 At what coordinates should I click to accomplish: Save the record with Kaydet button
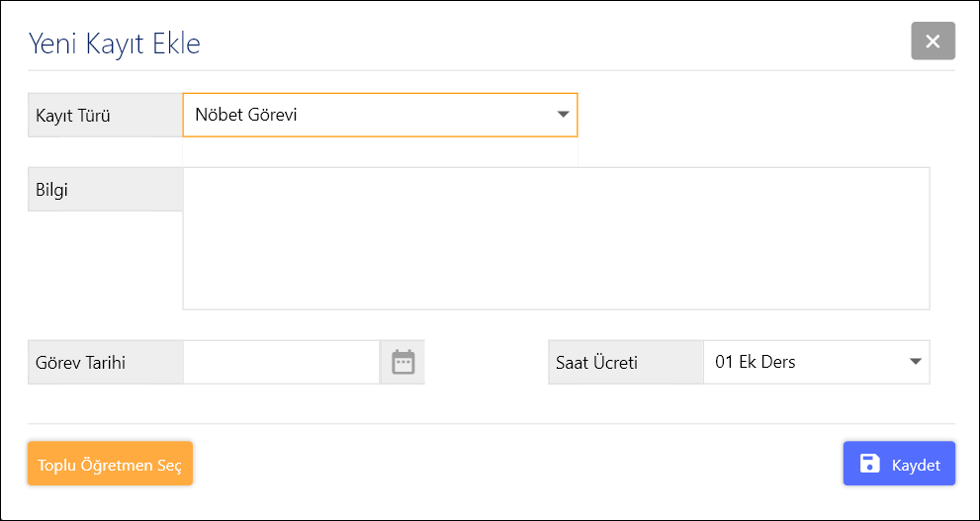(899, 464)
